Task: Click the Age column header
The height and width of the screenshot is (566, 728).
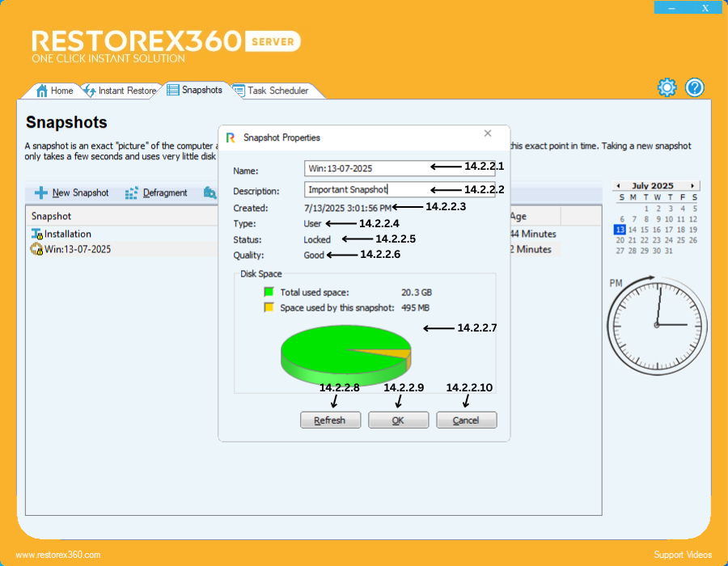Action: [x=535, y=216]
